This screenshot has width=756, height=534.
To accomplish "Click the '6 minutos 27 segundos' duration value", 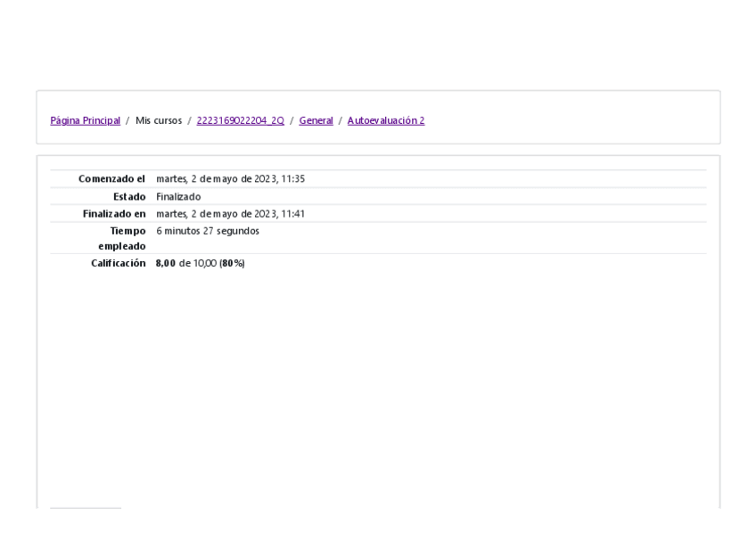I will (x=208, y=231).
